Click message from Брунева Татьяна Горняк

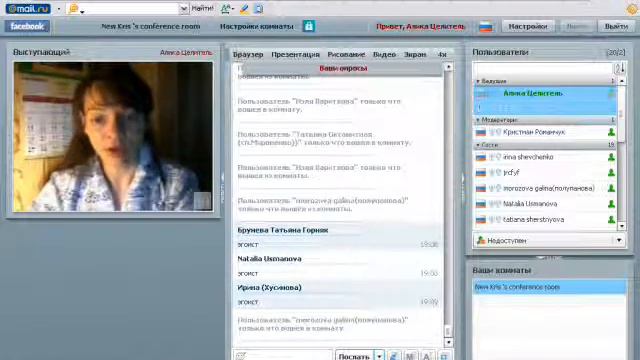[x=283, y=230]
